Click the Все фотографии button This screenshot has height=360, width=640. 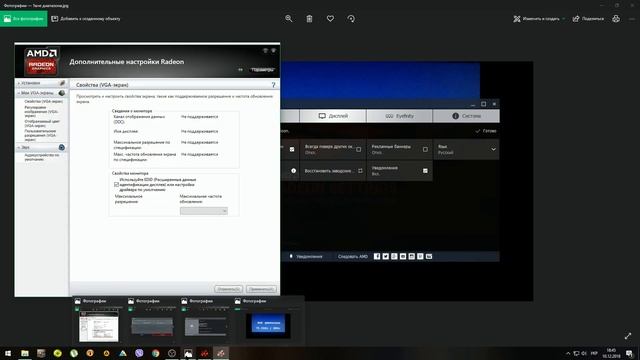click(24, 19)
